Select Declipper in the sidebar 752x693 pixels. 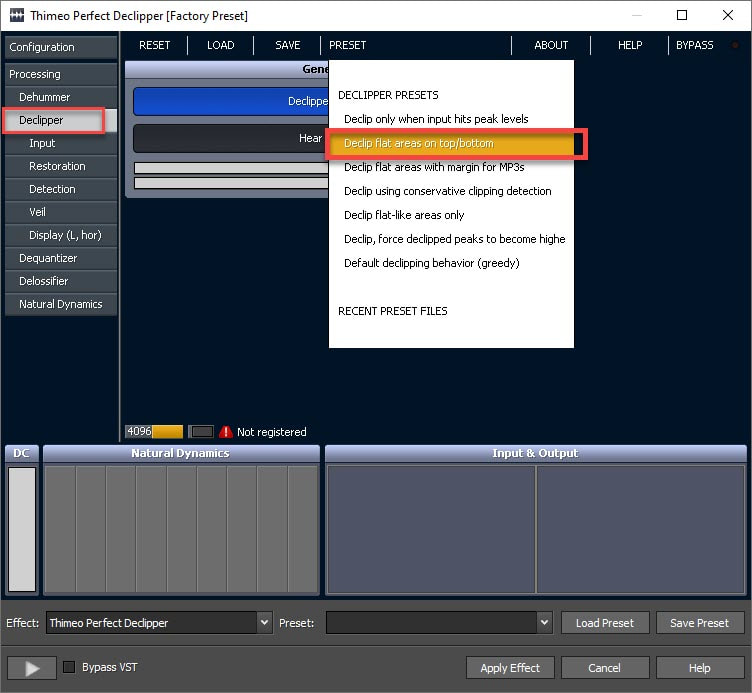(61, 120)
